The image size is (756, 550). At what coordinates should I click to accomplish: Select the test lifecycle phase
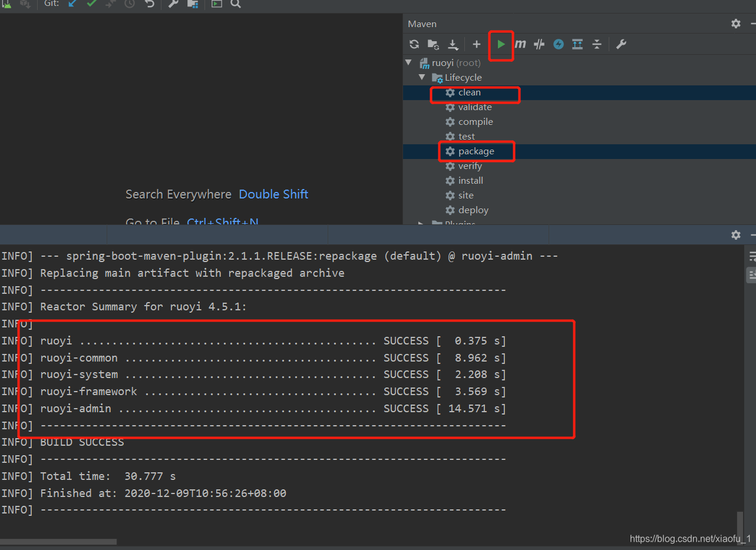pyautogui.click(x=467, y=137)
